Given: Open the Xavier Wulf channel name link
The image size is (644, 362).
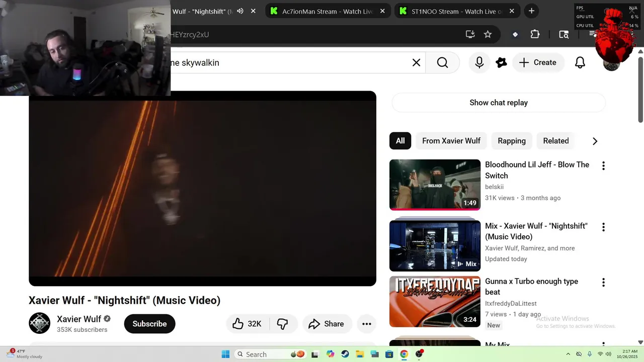Looking at the screenshot, I should click(x=79, y=319).
